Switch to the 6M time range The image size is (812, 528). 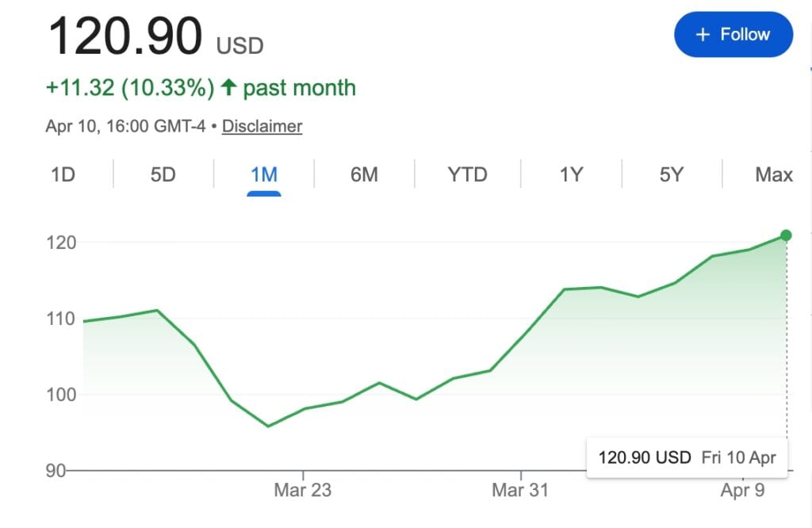coord(364,174)
